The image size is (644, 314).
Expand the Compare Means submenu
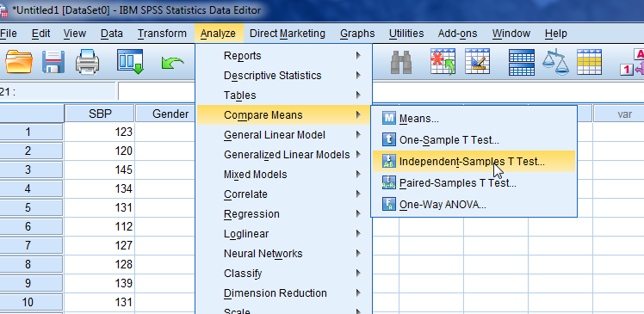[284, 115]
